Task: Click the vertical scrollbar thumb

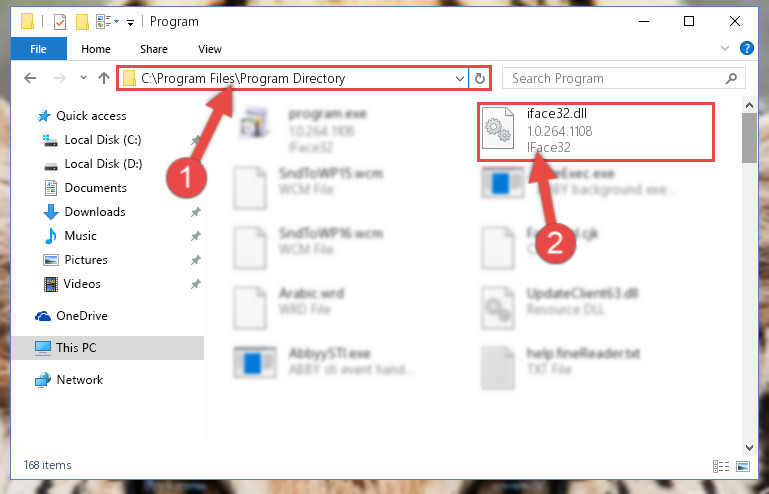Action: 749,137
